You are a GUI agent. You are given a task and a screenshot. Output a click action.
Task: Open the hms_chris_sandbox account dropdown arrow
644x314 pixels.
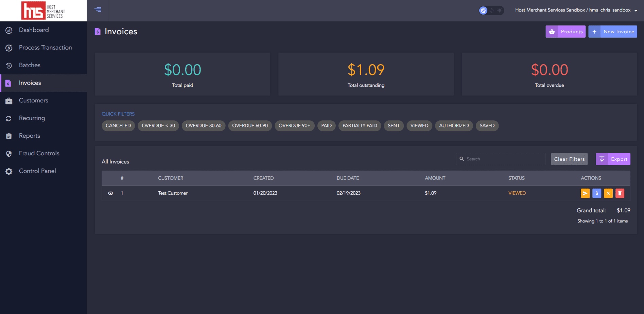click(636, 11)
